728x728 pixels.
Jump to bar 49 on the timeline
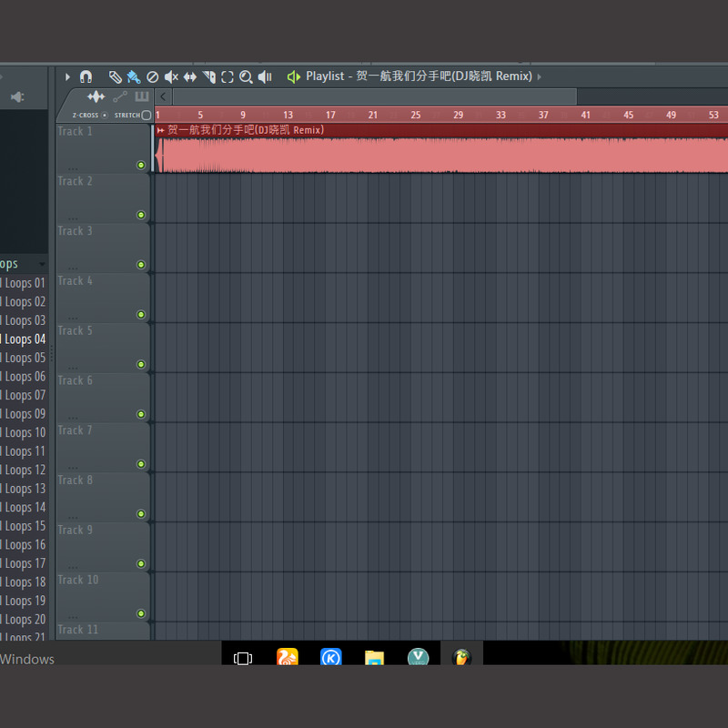coord(671,115)
